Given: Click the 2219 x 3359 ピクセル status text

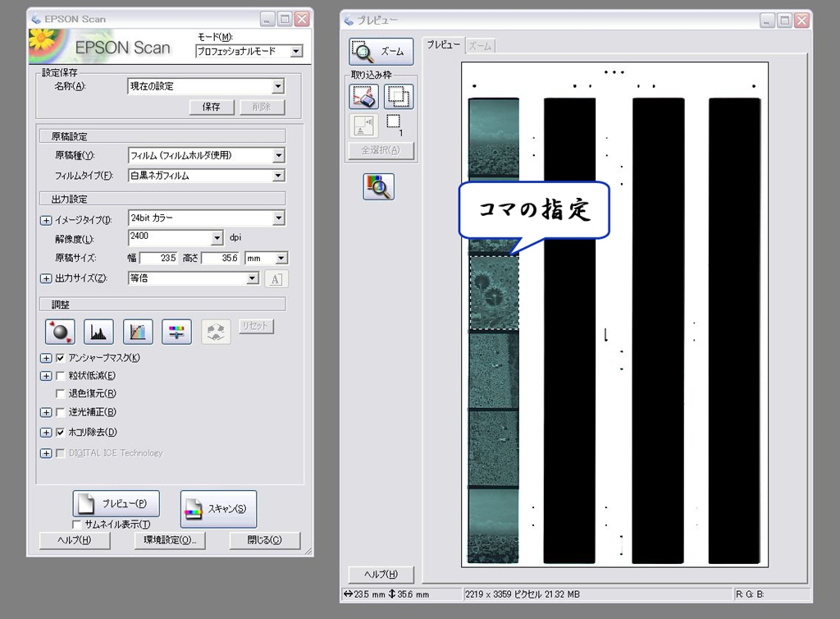Looking at the screenshot, I should (523, 594).
